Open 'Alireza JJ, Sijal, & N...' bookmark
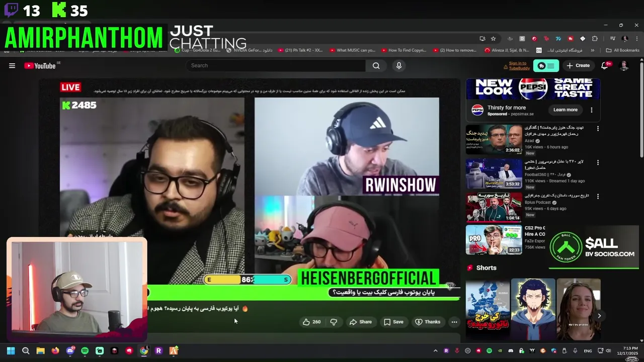 [507, 50]
